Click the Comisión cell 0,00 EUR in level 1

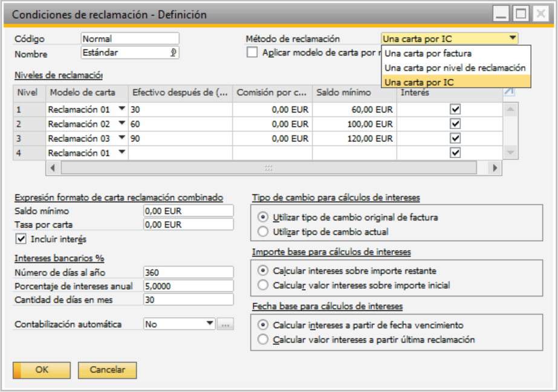(x=273, y=109)
